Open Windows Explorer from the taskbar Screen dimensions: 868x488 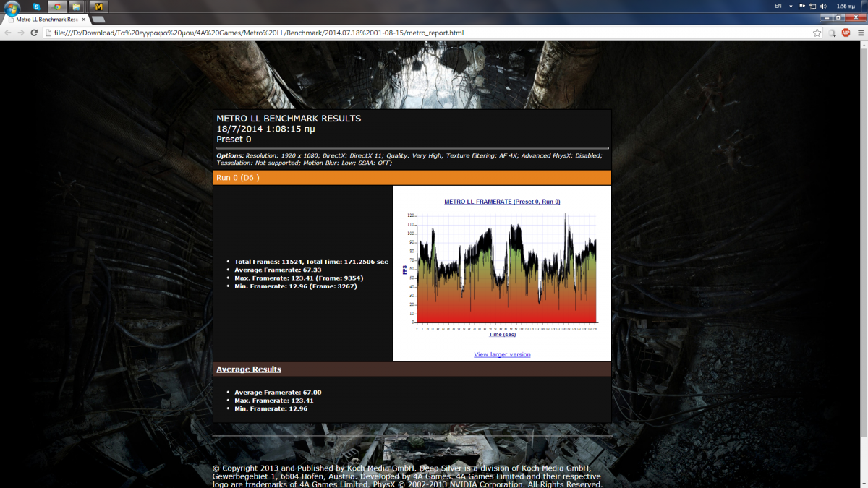pyautogui.click(x=77, y=7)
